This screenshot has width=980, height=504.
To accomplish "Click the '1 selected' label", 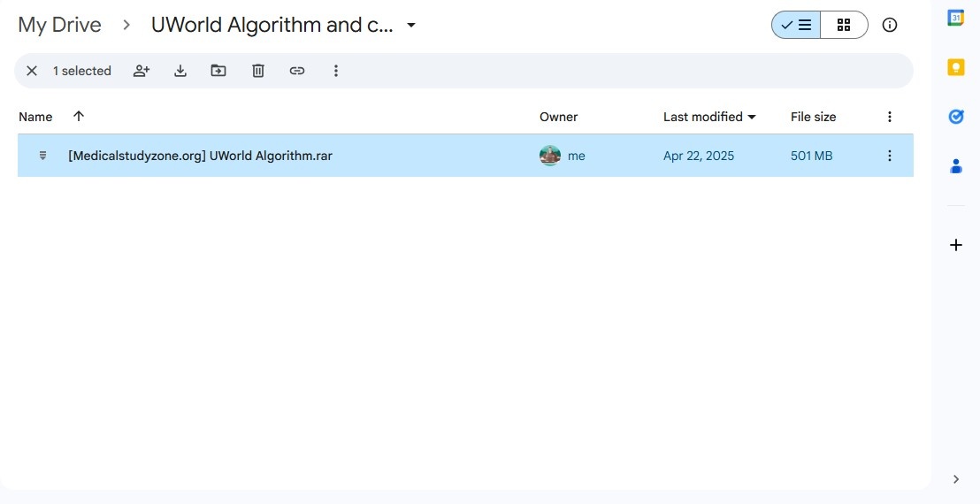I will click(82, 71).
